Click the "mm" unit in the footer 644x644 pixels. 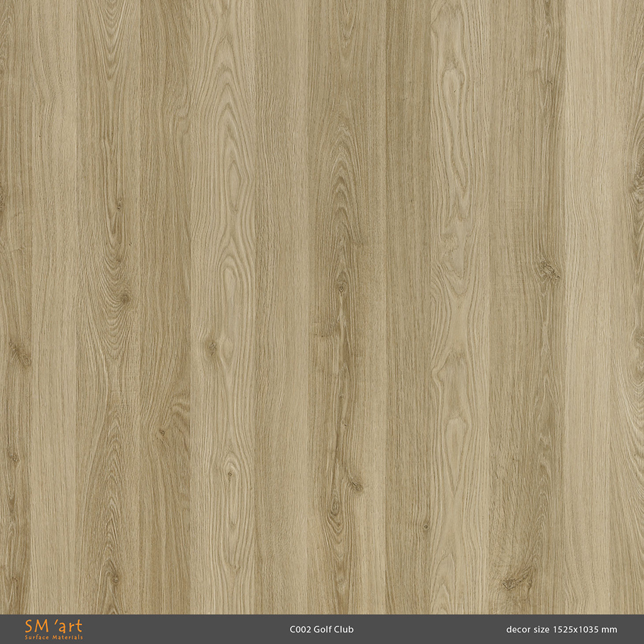[610, 630]
